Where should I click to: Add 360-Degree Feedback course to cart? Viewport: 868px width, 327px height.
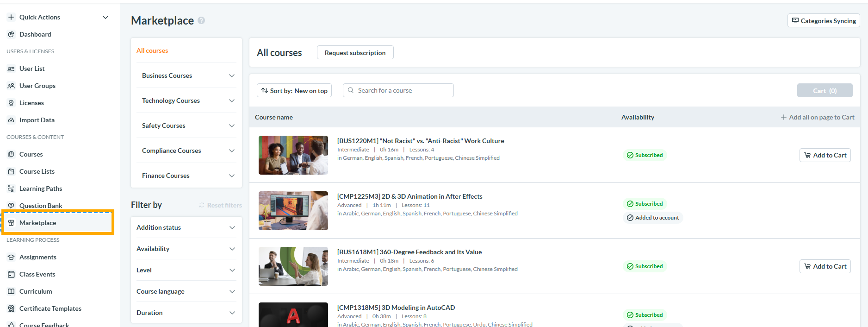[x=825, y=266]
